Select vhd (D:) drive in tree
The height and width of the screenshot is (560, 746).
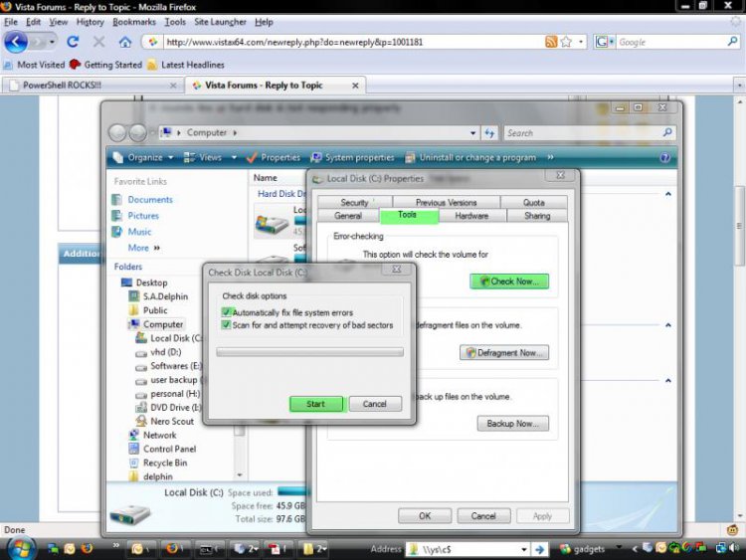tap(165, 352)
